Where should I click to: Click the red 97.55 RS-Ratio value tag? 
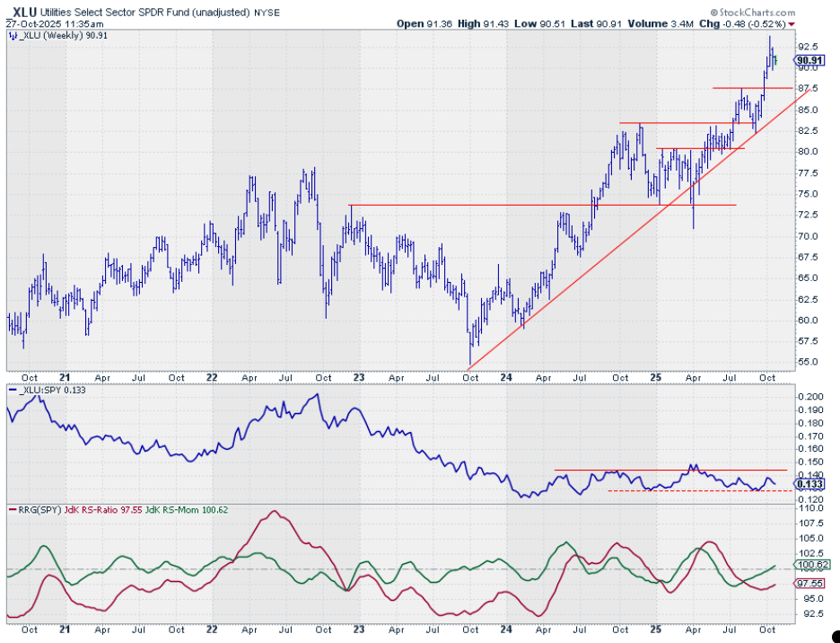(x=809, y=583)
